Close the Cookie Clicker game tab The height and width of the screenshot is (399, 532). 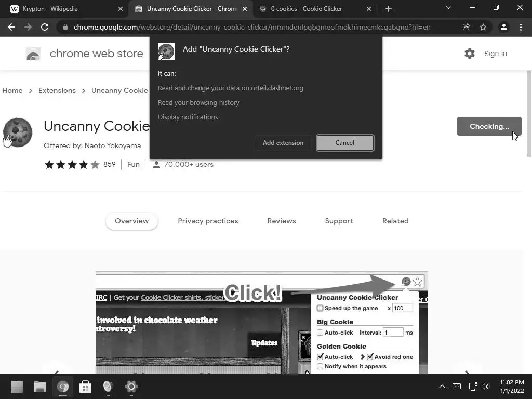369,9
